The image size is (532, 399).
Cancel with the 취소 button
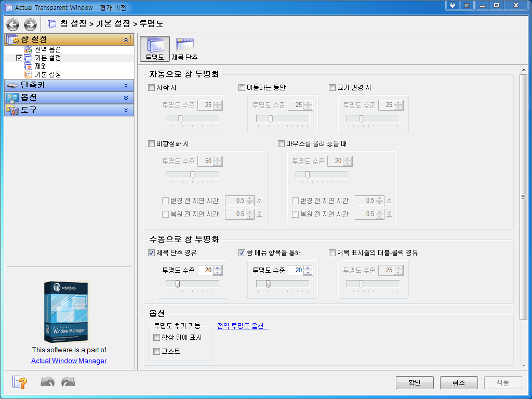click(459, 383)
